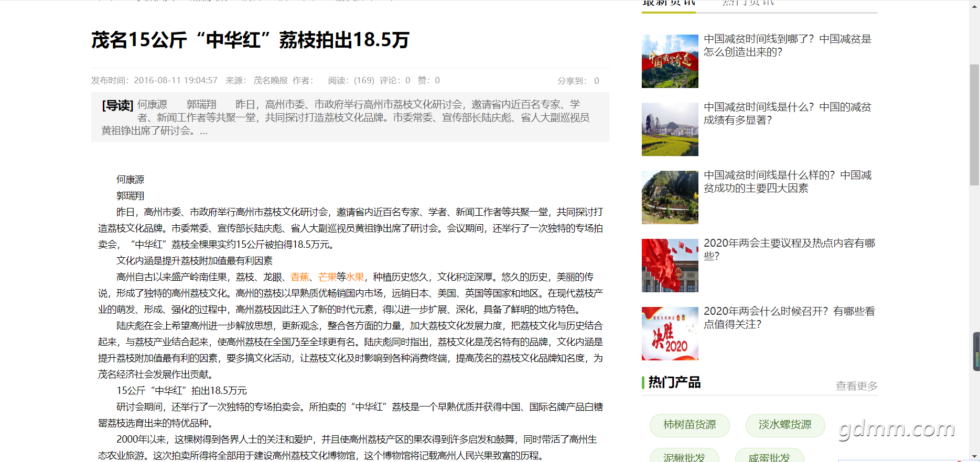Click author name 郭瑞翔 in article body
Viewport: 980px width, 462px height.
[130, 196]
